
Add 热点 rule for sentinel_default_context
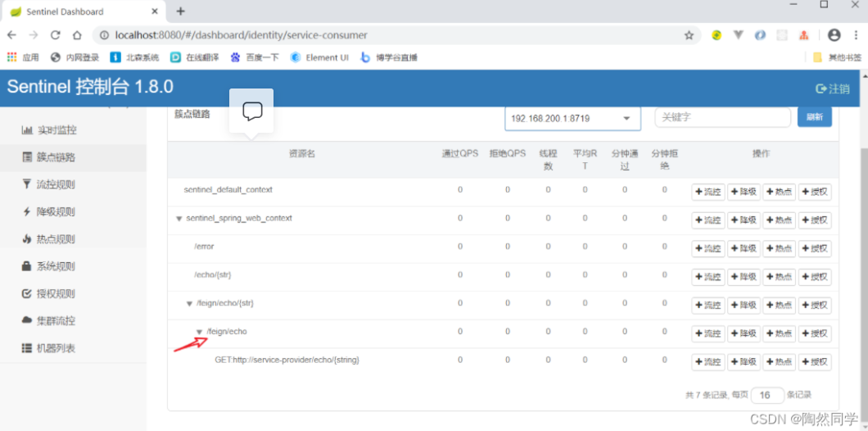click(780, 193)
